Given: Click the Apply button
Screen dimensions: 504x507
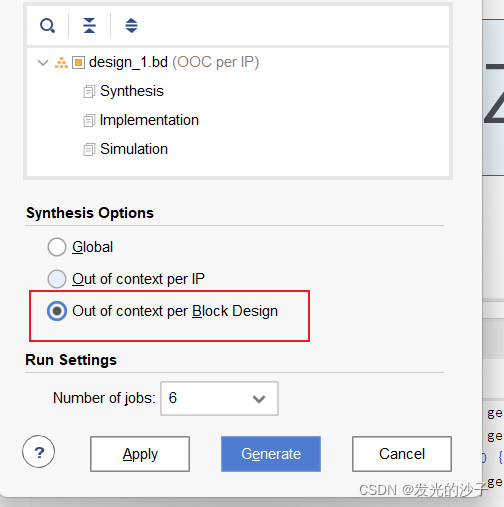Looking at the screenshot, I should click(140, 454).
